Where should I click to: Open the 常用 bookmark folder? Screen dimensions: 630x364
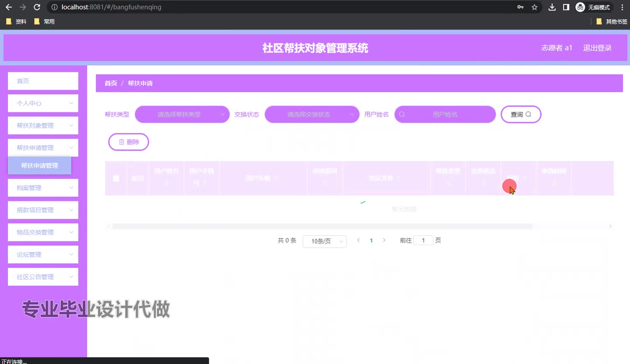(x=44, y=21)
